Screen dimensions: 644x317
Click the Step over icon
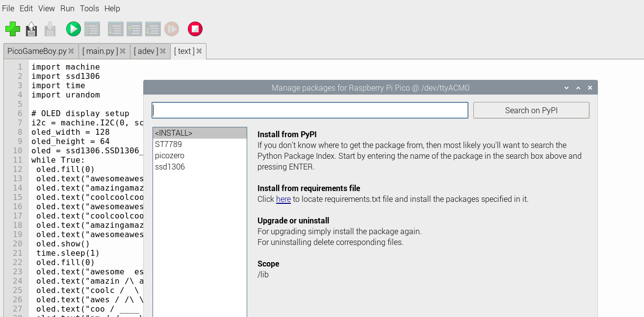116,29
